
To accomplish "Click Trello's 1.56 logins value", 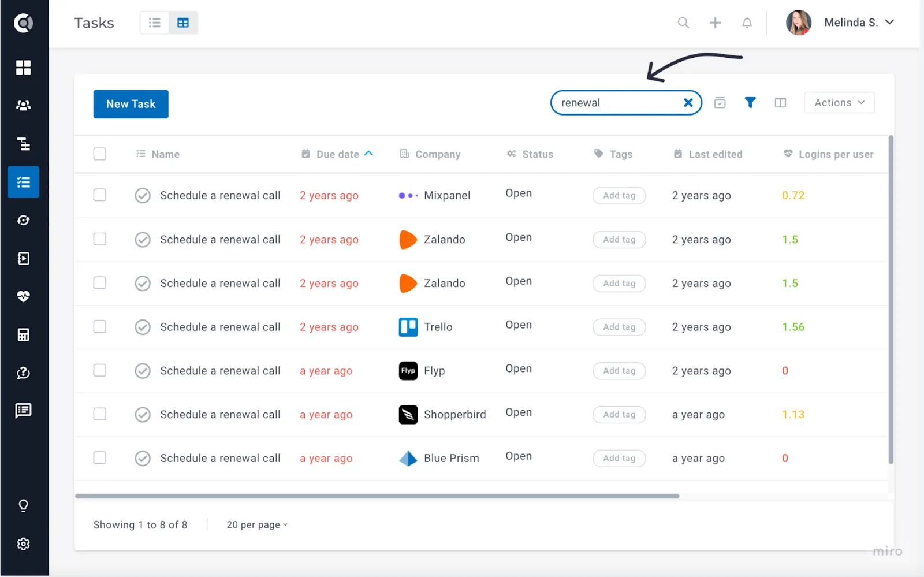I will pos(793,327).
